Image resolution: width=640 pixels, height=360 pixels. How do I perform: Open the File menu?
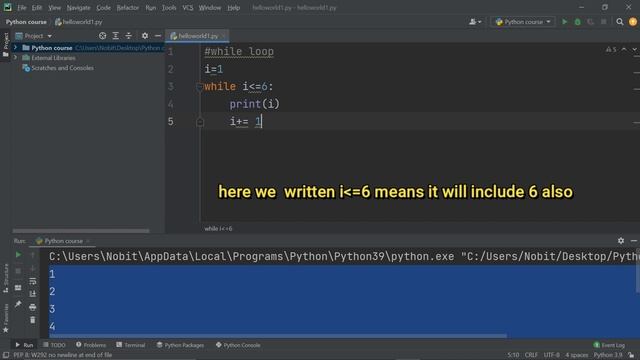coord(22,7)
